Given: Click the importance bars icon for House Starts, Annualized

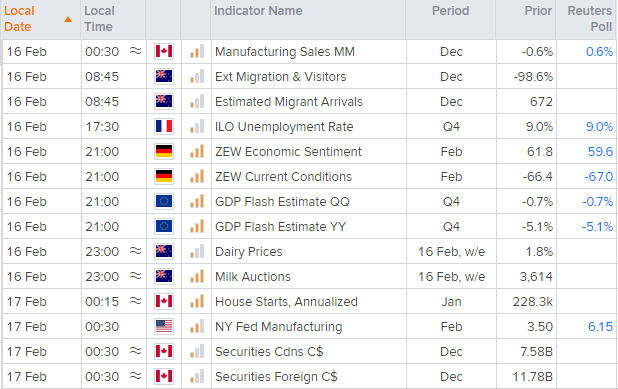Looking at the screenshot, I should coord(197,301).
